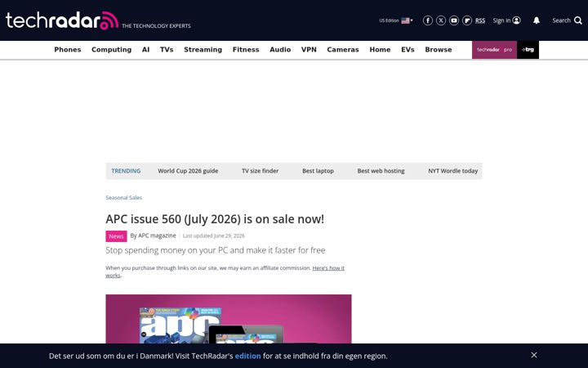Select Audio in the navigation bar

[x=280, y=50]
